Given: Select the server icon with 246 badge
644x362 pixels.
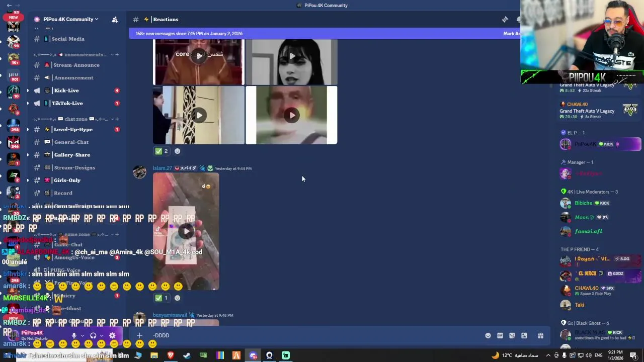Looking at the screenshot, I should [14, 143].
